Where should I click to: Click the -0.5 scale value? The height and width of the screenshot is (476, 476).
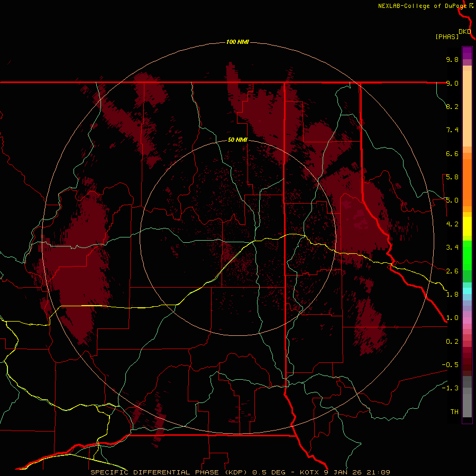pos(450,365)
